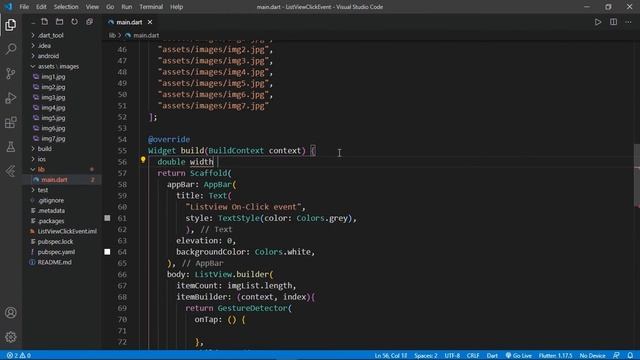Open the Help menu
Screen dimensions: 640x360
point(176,7)
